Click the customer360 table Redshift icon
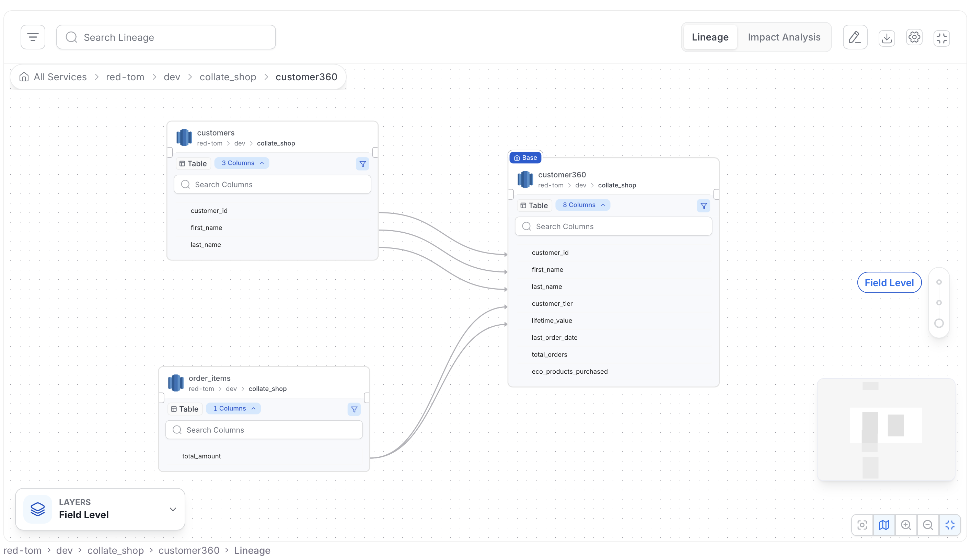 (525, 179)
